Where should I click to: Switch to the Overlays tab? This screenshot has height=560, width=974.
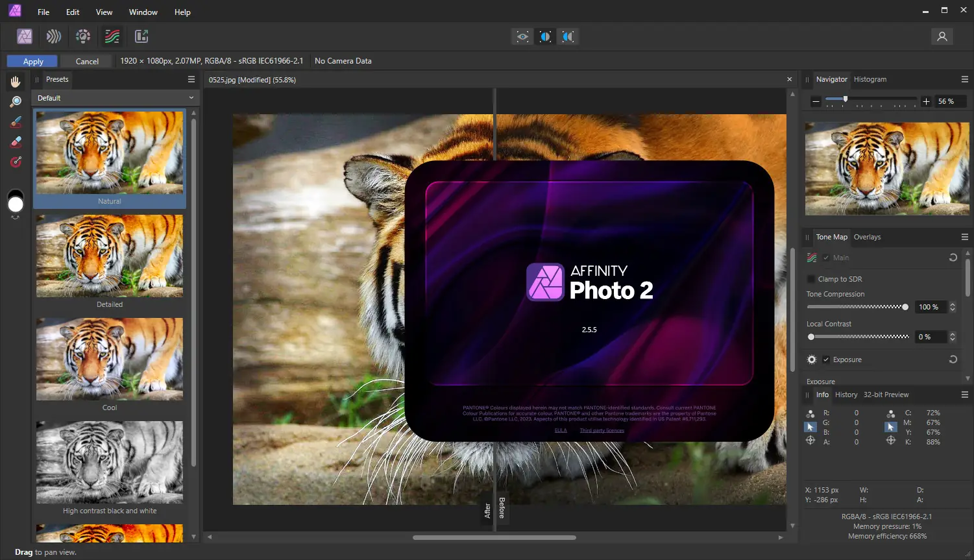tap(868, 237)
